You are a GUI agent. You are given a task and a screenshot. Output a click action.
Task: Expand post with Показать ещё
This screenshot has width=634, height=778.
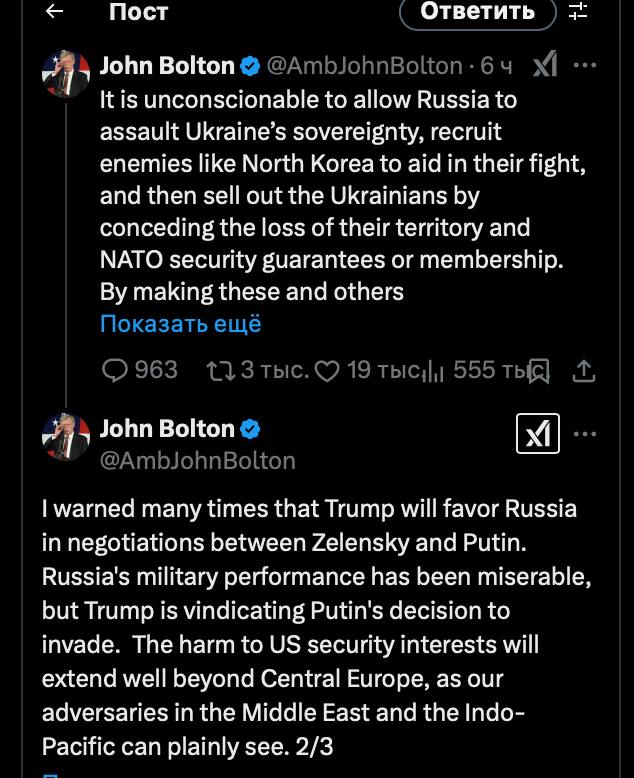coord(180,324)
